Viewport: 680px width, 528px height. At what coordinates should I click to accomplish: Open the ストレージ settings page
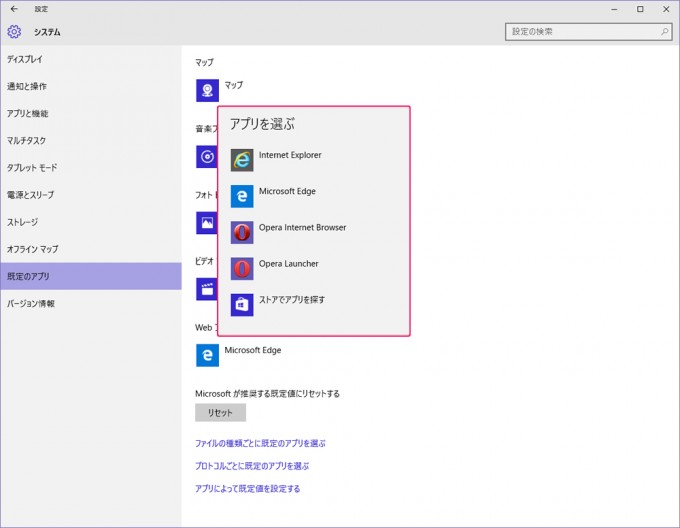(x=91, y=222)
